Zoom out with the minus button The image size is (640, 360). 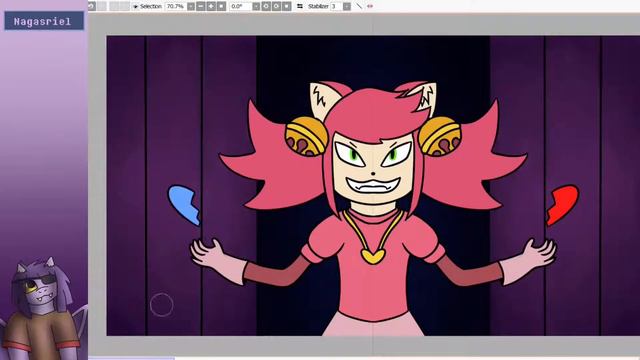pos(201,7)
